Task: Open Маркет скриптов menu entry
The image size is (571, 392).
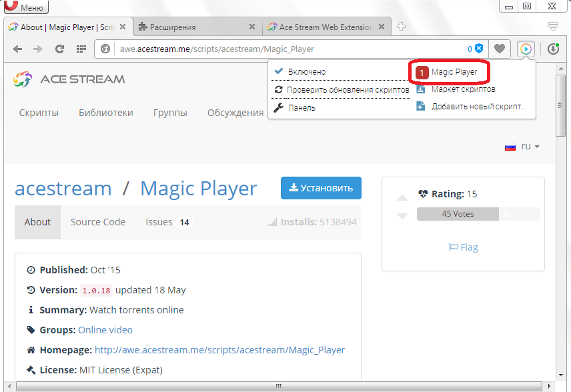Action: (463, 89)
